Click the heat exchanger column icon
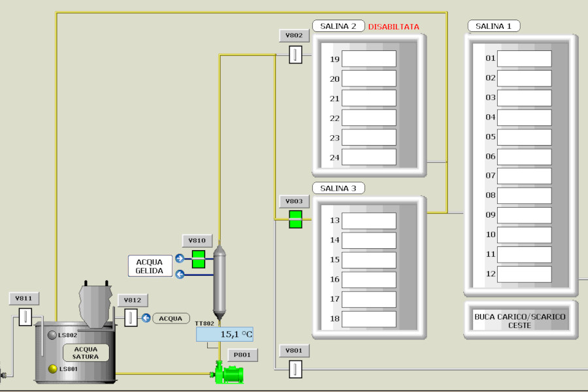Screen dimensions: 588x392 pos(220,283)
